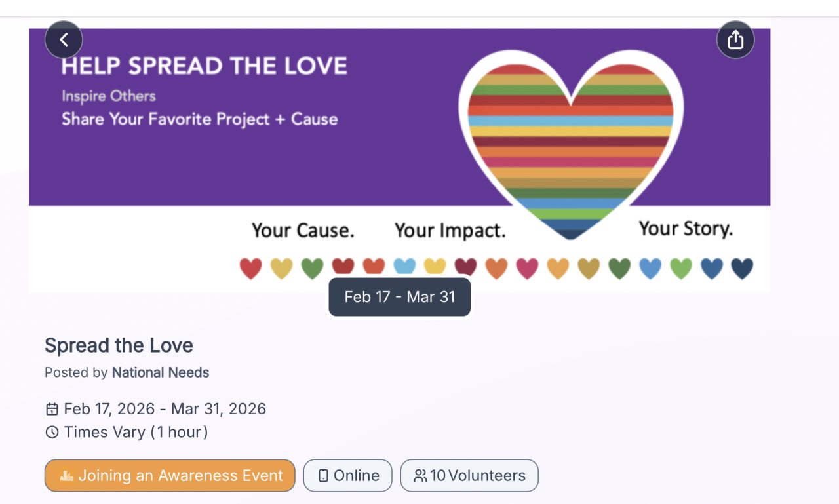Click the leftmost small red heart
Image resolution: width=839 pixels, height=504 pixels.
click(x=251, y=268)
